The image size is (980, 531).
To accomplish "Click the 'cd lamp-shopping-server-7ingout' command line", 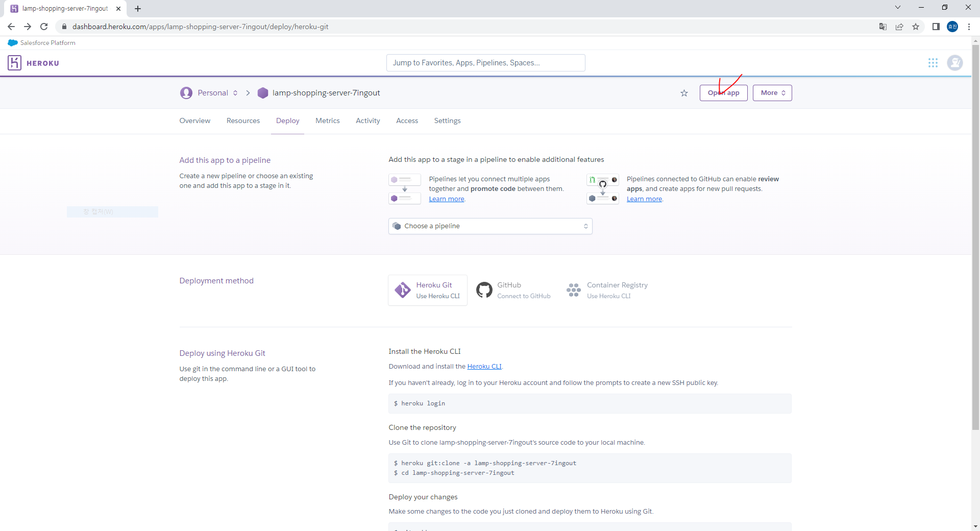I will point(454,473).
